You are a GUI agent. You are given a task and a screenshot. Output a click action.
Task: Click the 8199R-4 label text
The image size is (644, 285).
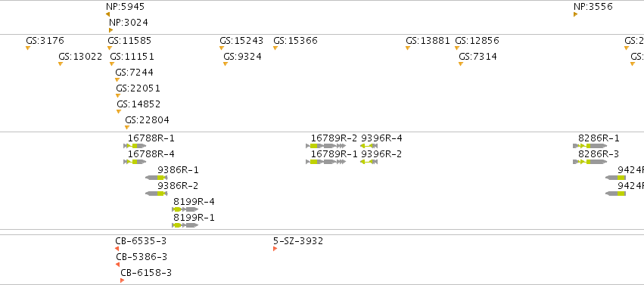point(194,202)
